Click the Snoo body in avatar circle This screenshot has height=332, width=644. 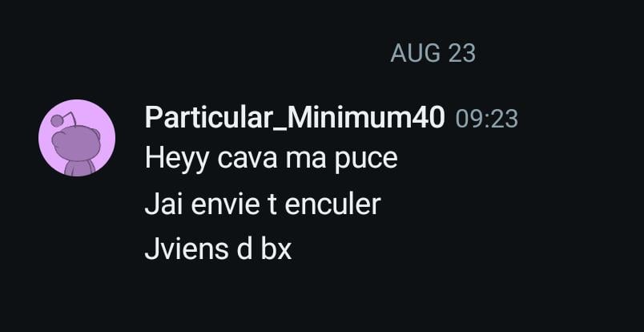[x=79, y=168]
